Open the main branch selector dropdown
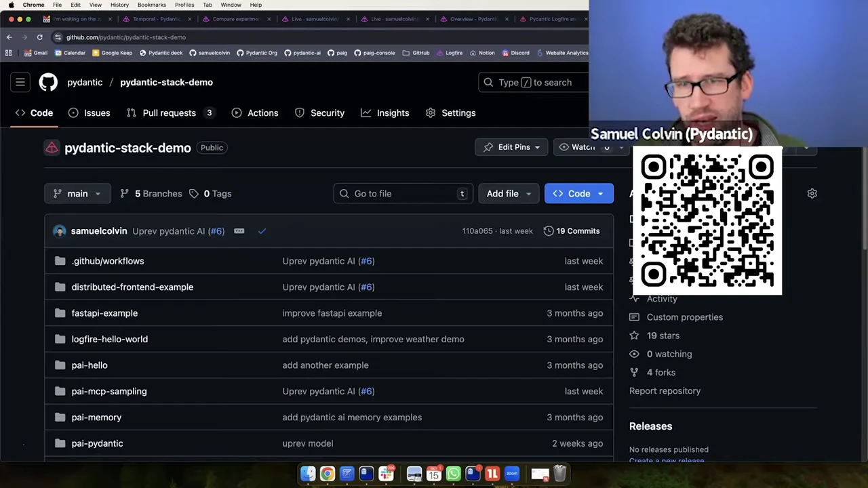The height and width of the screenshot is (488, 868). click(77, 194)
